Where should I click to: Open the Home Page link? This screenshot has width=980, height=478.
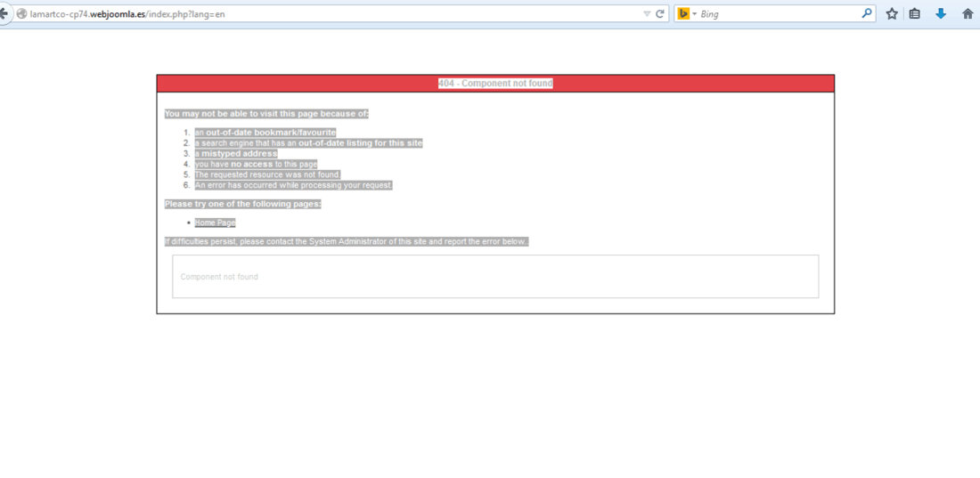pos(215,223)
